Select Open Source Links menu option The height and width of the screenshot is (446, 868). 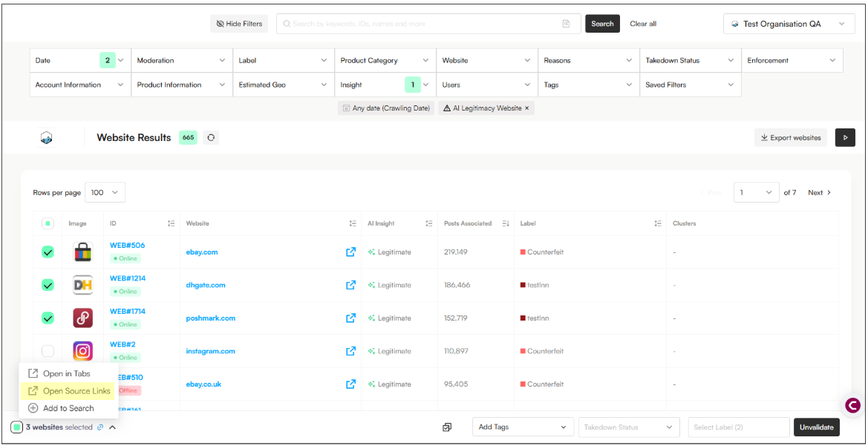click(x=76, y=391)
